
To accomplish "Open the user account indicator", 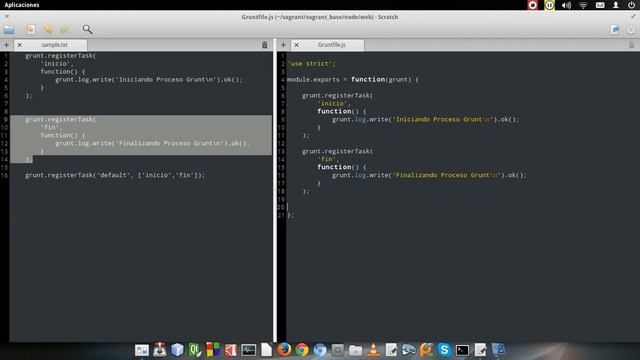I will [616, 5].
